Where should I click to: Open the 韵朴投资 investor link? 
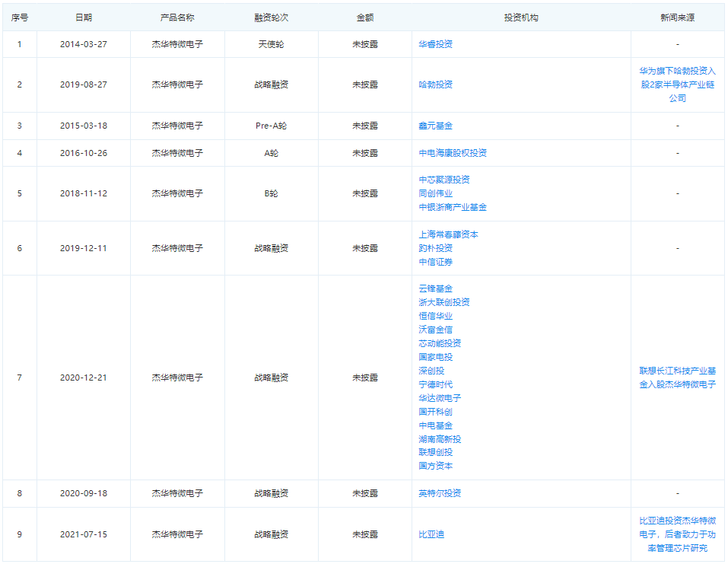pos(435,248)
